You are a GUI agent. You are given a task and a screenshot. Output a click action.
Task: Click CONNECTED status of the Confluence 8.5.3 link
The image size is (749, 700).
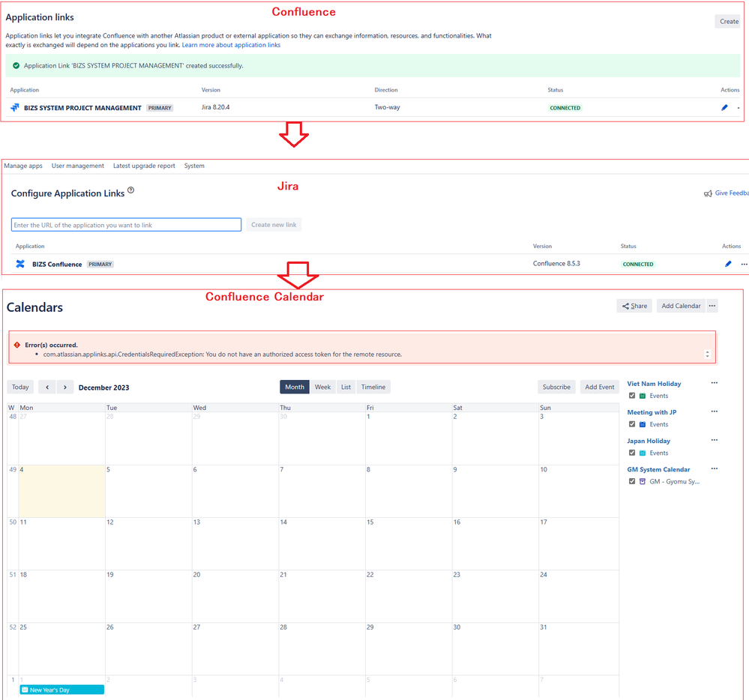(638, 264)
